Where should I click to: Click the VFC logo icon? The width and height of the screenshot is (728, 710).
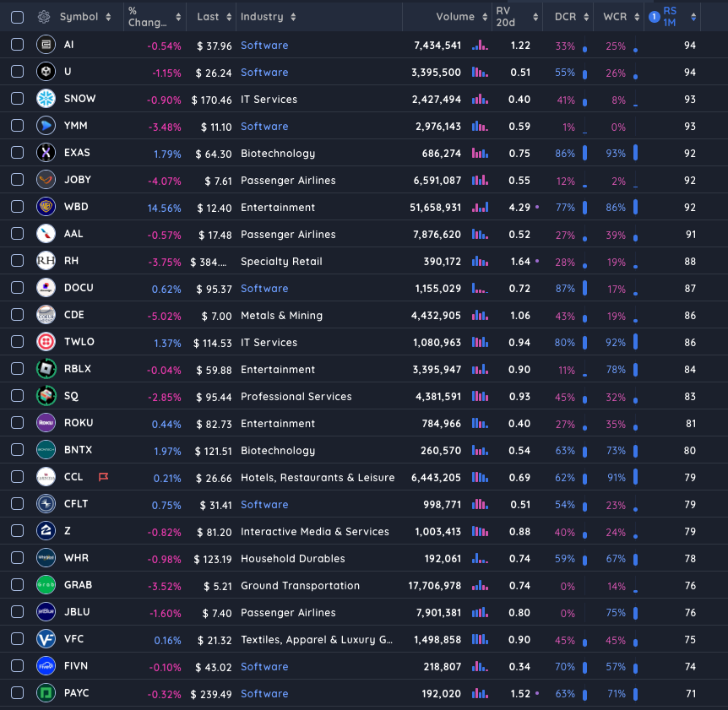46,638
